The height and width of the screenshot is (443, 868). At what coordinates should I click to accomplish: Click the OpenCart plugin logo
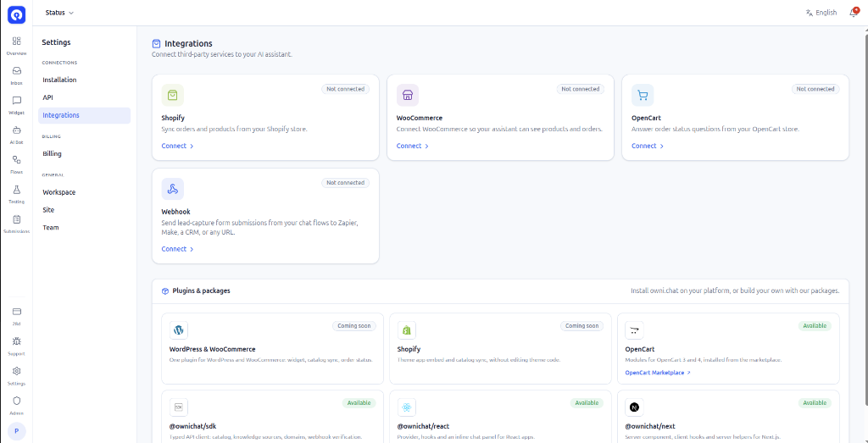[634, 330]
